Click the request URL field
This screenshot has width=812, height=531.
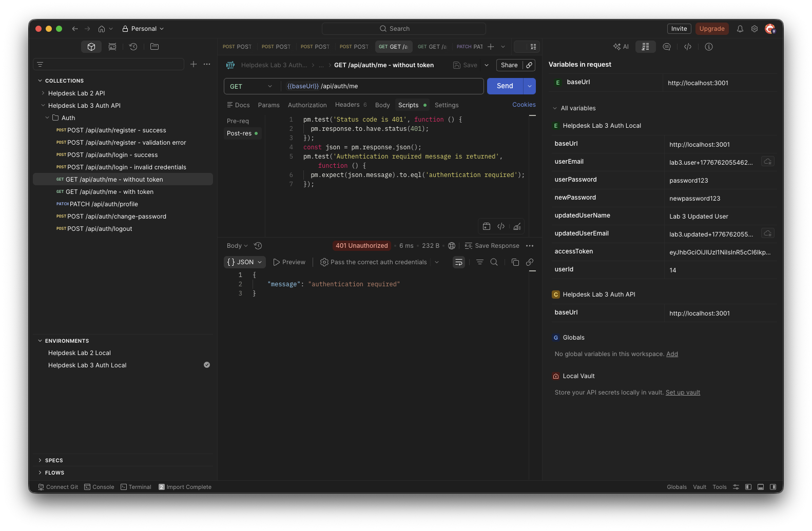[x=382, y=86]
